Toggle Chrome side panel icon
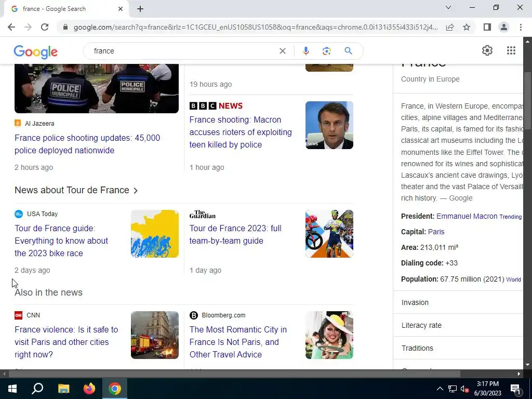532x399 pixels. pyautogui.click(x=487, y=27)
